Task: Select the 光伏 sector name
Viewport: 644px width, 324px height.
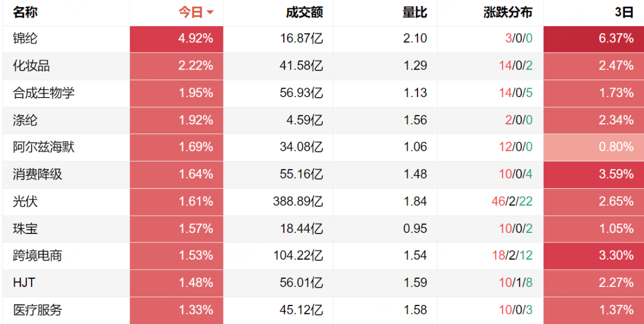Action: [25, 201]
